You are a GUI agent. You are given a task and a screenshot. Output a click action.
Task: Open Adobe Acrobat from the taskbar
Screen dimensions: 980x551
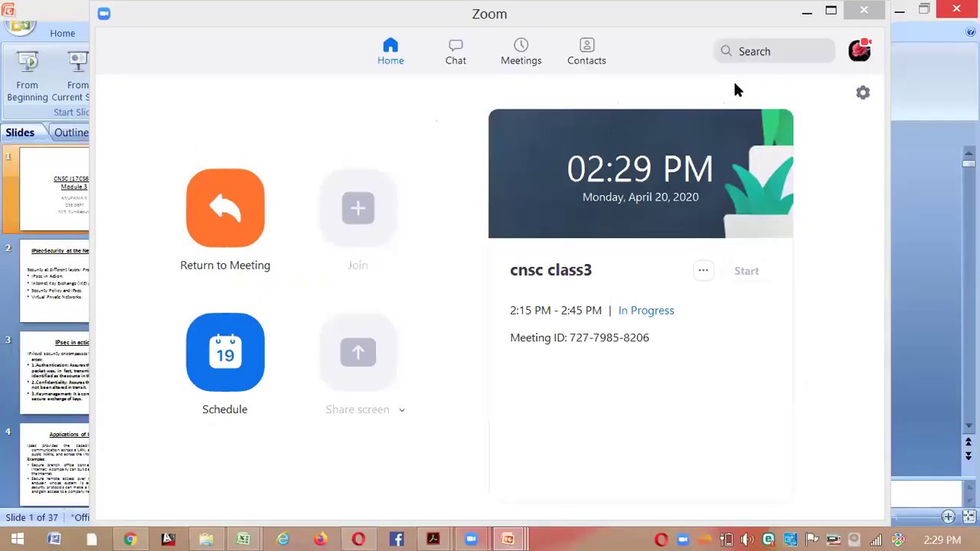click(x=433, y=540)
